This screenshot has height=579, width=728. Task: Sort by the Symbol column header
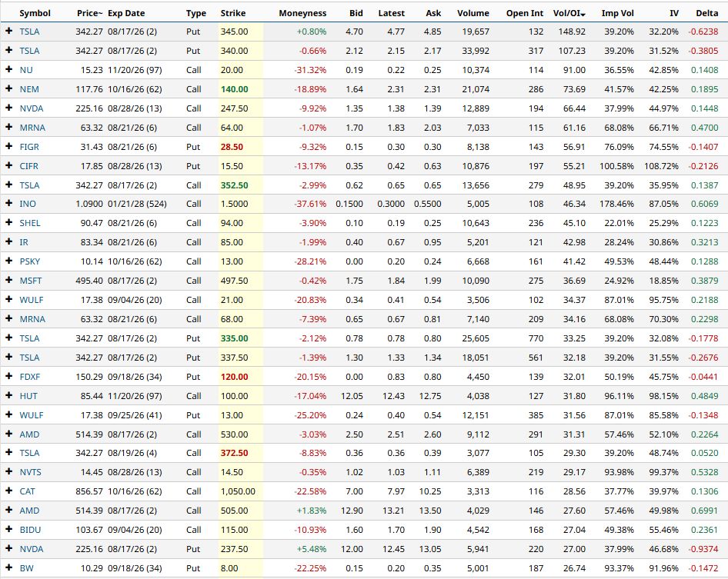coord(35,13)
